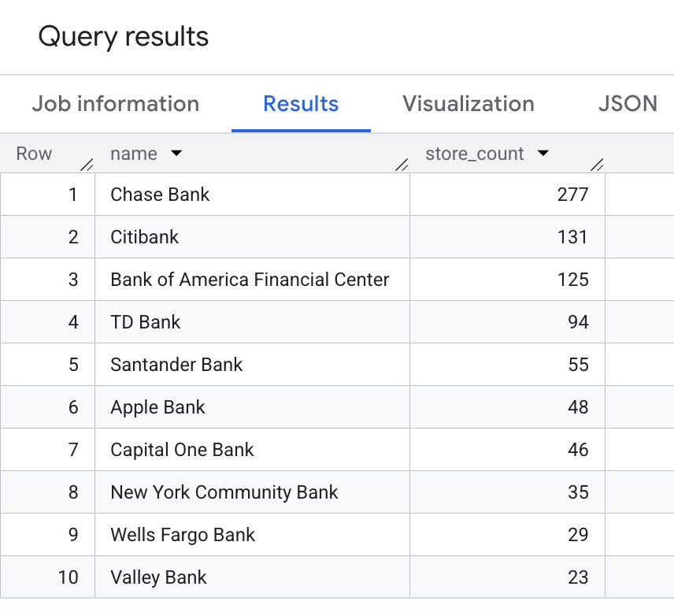The image size is (674, 616).
Task: Click the store_count column resize icon
Action: click(598, 164)
